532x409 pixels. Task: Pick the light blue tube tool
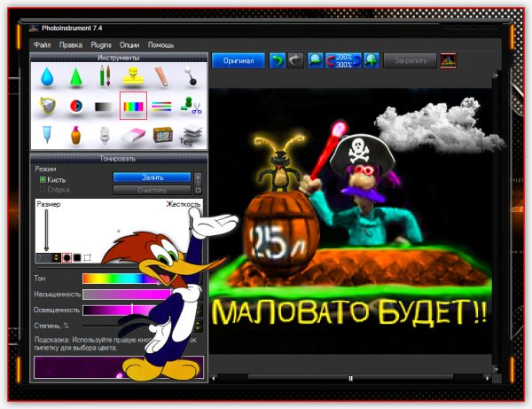47,135
